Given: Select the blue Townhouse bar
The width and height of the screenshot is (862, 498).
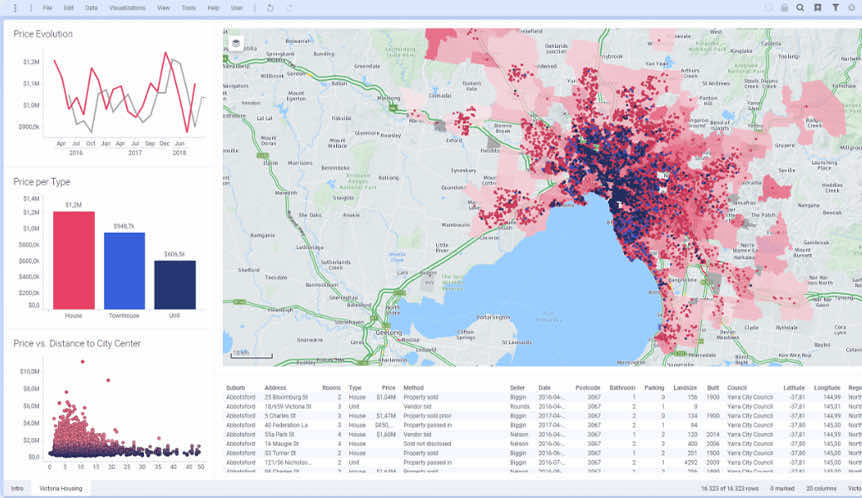Looking at the screenshot, I should (x=125, y=270).
